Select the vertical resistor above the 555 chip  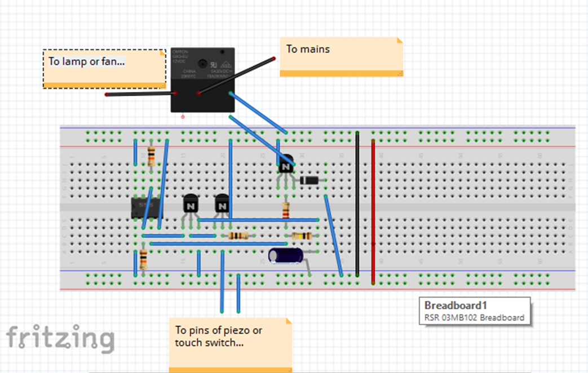click(151, 156)
